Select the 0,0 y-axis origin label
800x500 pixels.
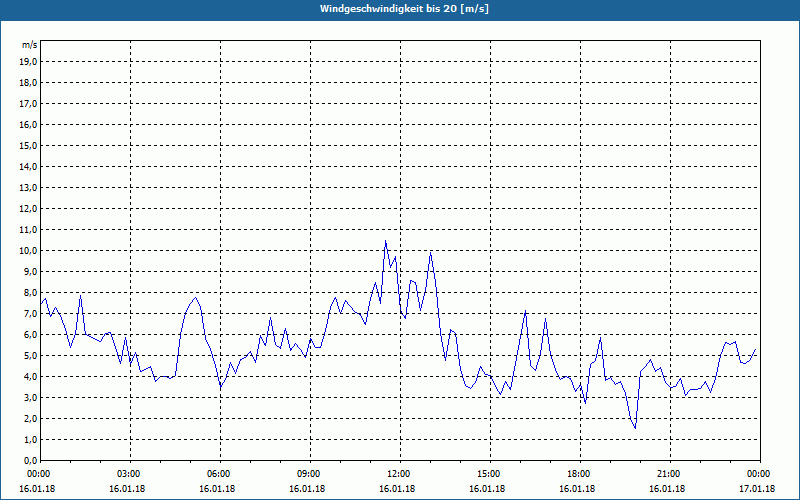coord(31,461)
